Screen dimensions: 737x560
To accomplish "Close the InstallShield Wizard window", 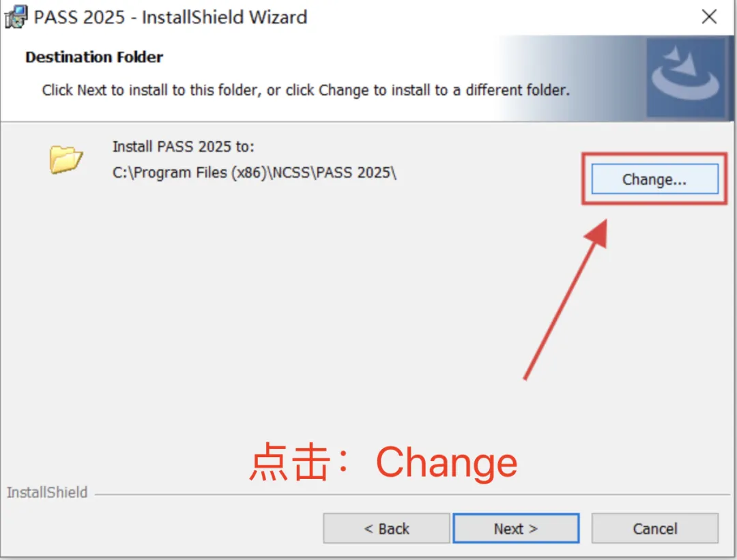I will (x=709, y=17).
